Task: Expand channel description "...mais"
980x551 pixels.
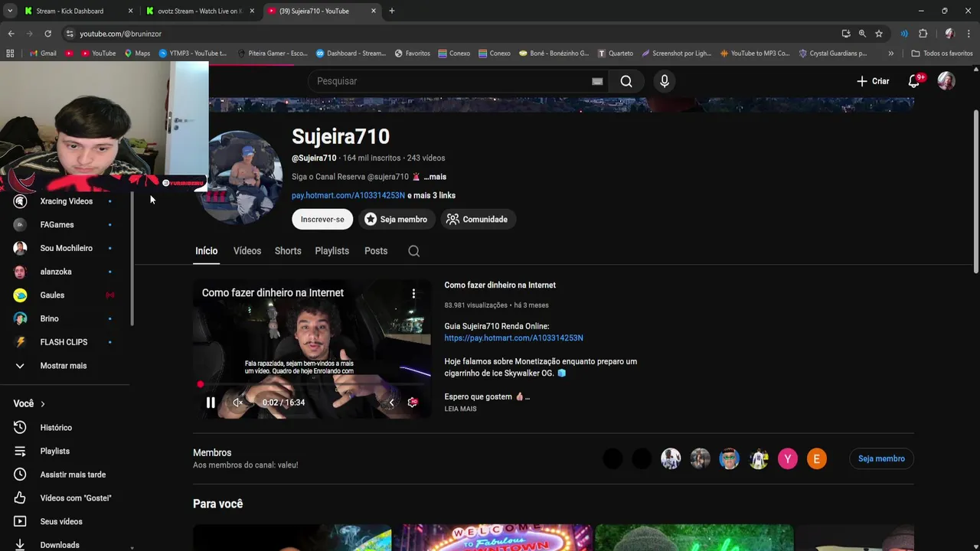Action: [x=435, y=177]
